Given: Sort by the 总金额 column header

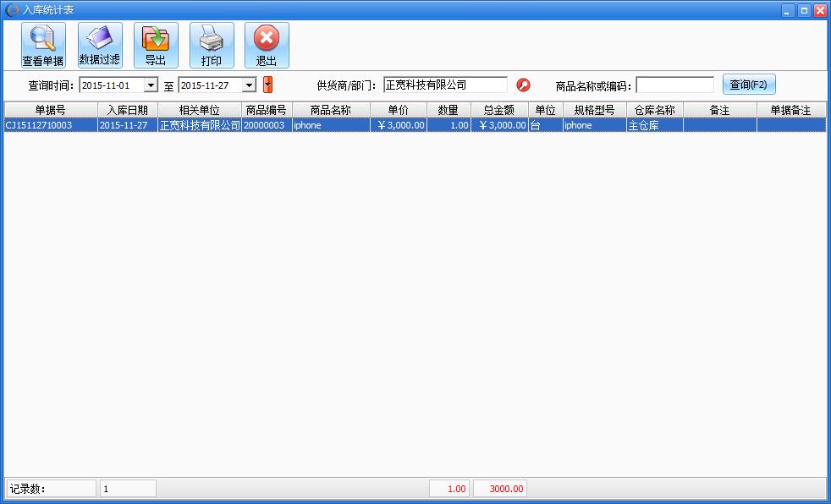Looking at the screenshot, I should [x=499, y=110].
